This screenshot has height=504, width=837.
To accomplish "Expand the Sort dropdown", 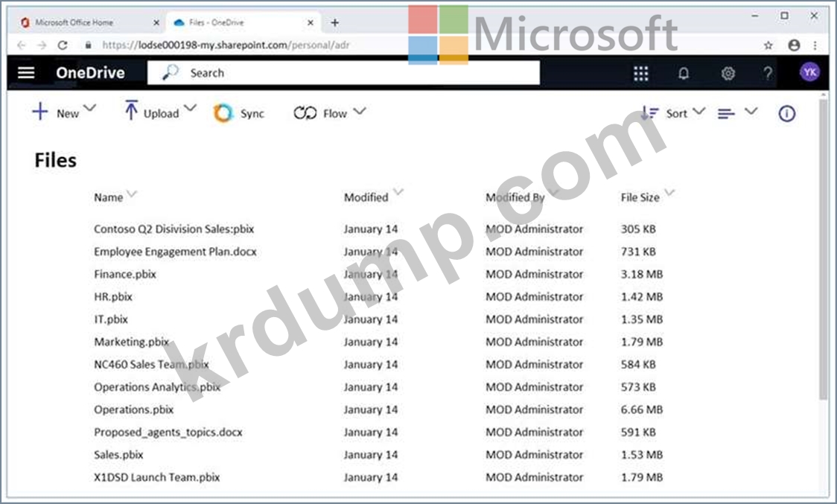I will coord(698,111).
